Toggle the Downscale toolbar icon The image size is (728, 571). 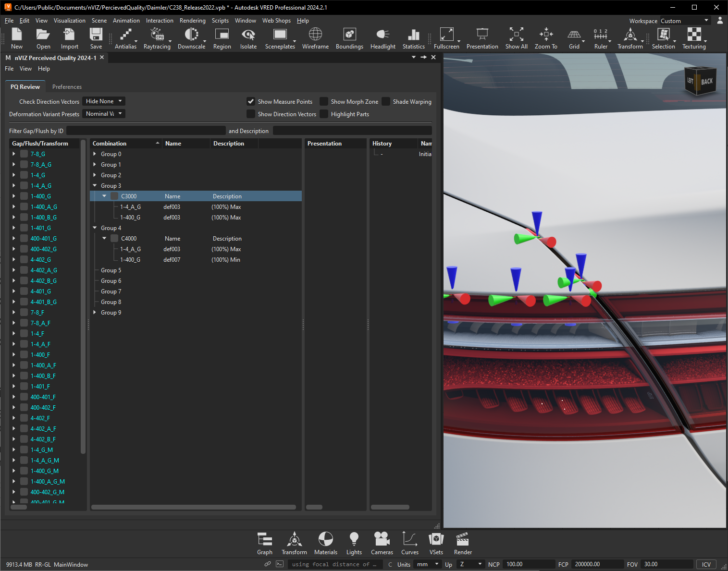click(191, 38)
